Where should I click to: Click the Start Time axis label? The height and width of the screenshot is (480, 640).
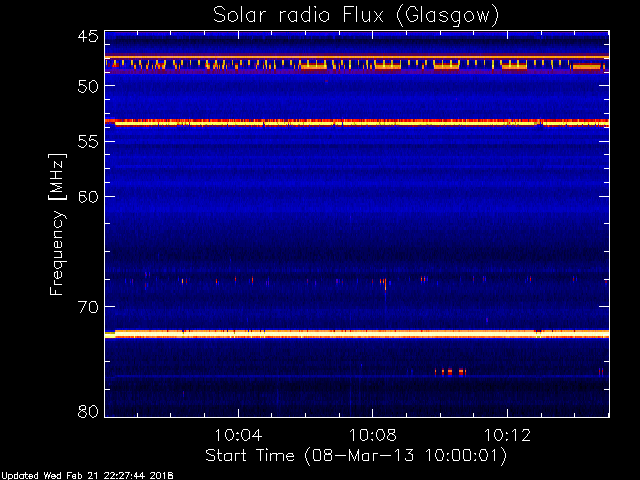point(356,455)
